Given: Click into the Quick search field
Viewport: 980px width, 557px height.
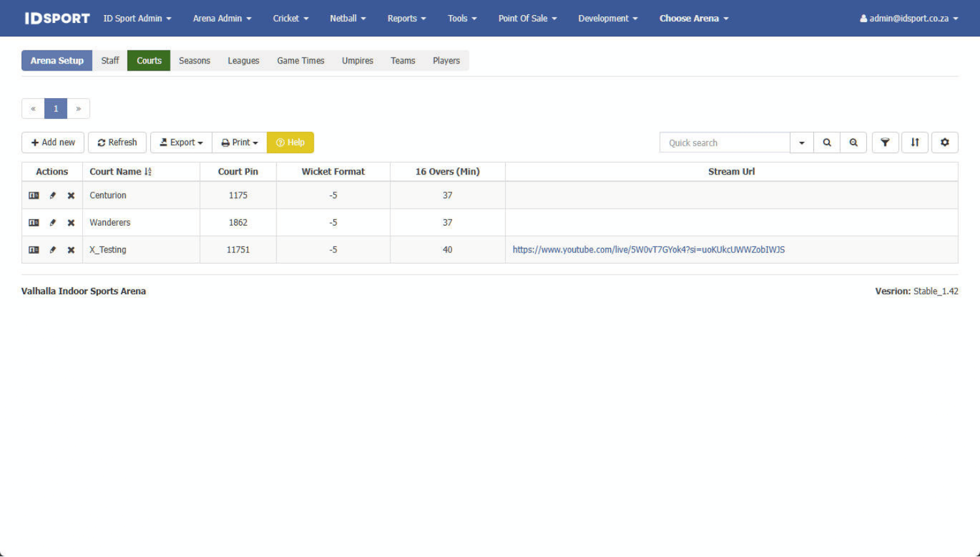Looking at the screenshot, I should (x=725, y=143).
